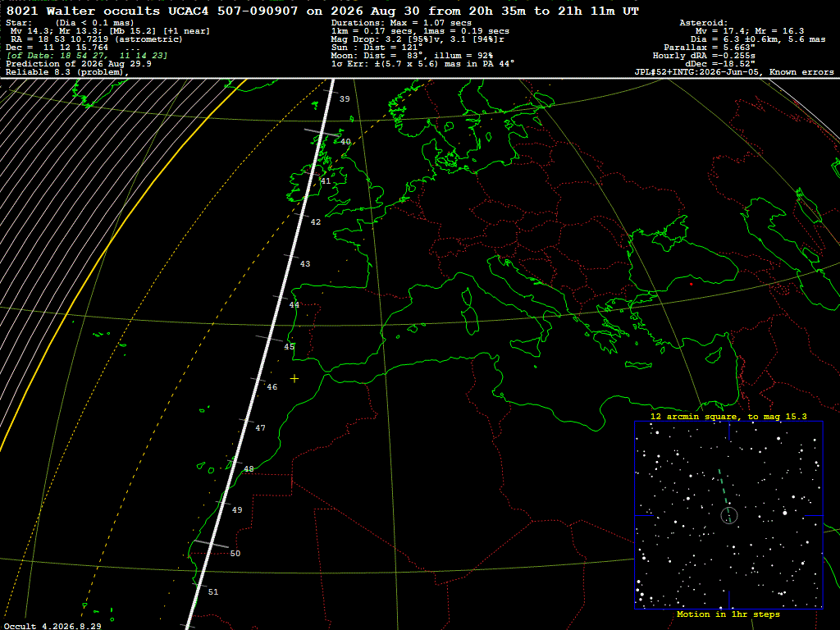This screenshot has height=630, width=840.
Task: Click minute marker 42 on the track
Action: pyautogui.click(x=316, y=221)
